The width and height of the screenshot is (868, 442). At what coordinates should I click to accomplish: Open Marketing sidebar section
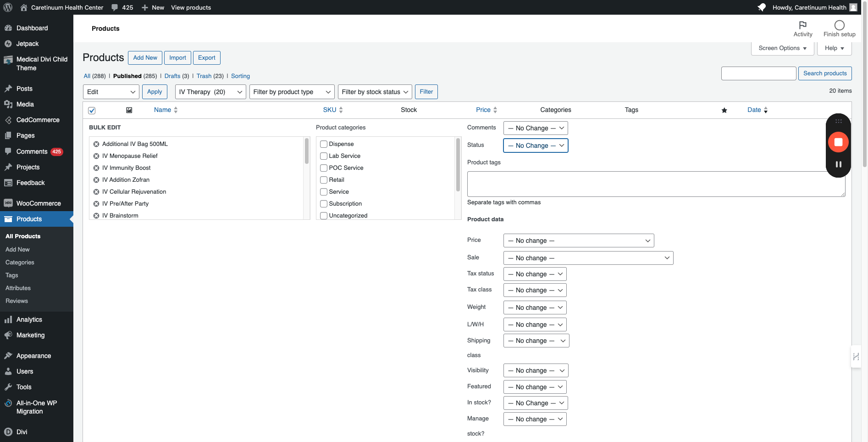point(31,335)
